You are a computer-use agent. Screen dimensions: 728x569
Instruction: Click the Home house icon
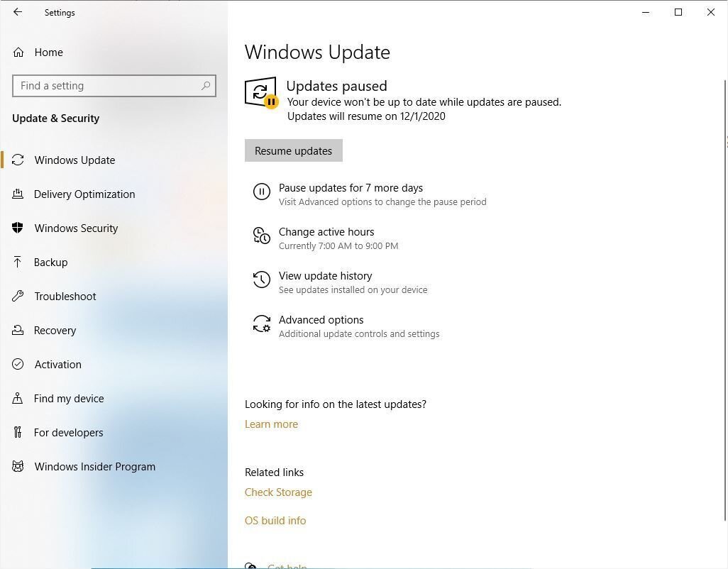18,52
